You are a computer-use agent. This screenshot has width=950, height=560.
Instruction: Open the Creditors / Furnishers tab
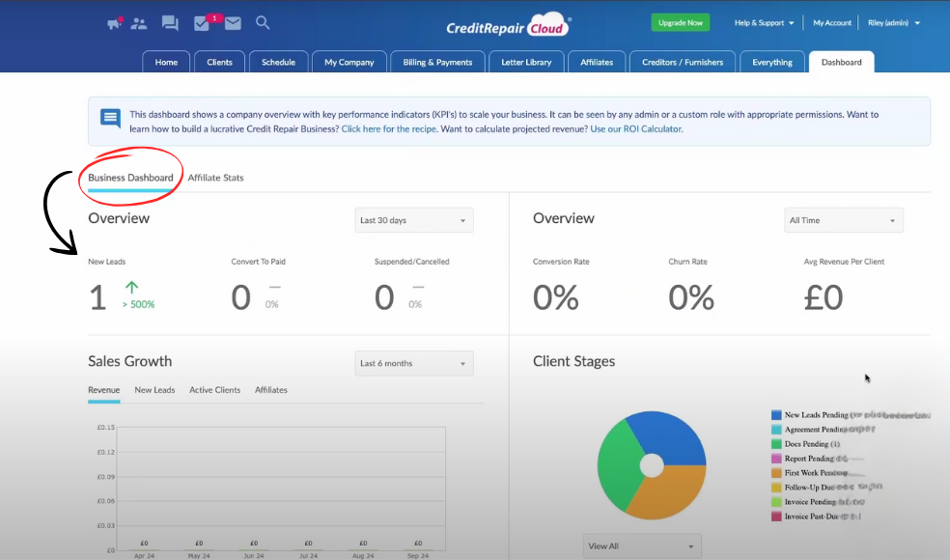pos(683,62)
